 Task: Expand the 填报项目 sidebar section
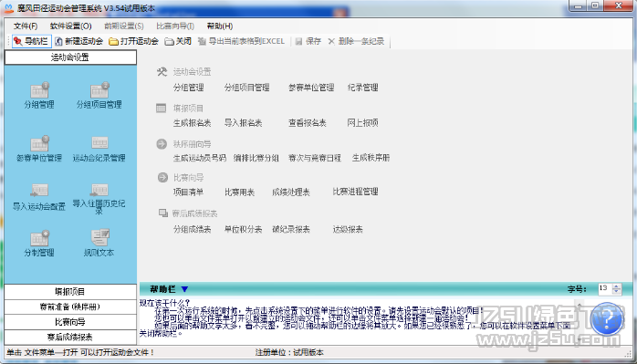coord(70,292)
